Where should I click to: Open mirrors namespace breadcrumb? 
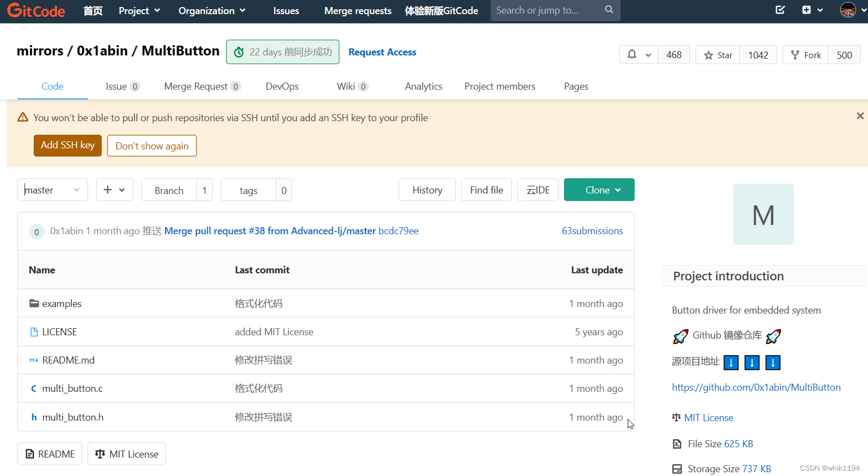tap(40, 51)
